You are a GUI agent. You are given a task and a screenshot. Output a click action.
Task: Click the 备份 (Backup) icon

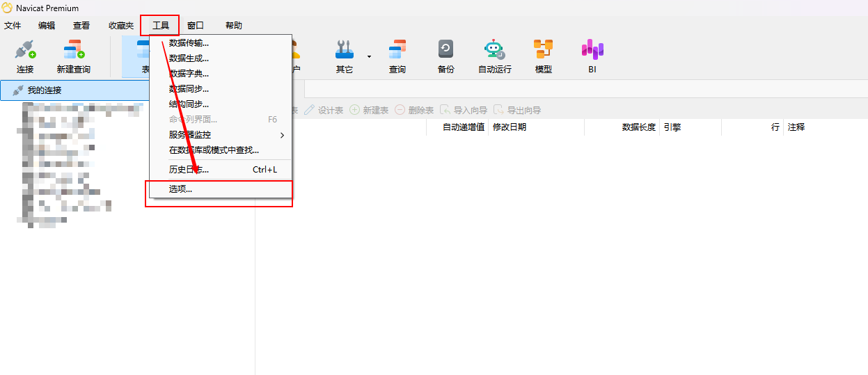pyautogui.click(x=445, y=56)
